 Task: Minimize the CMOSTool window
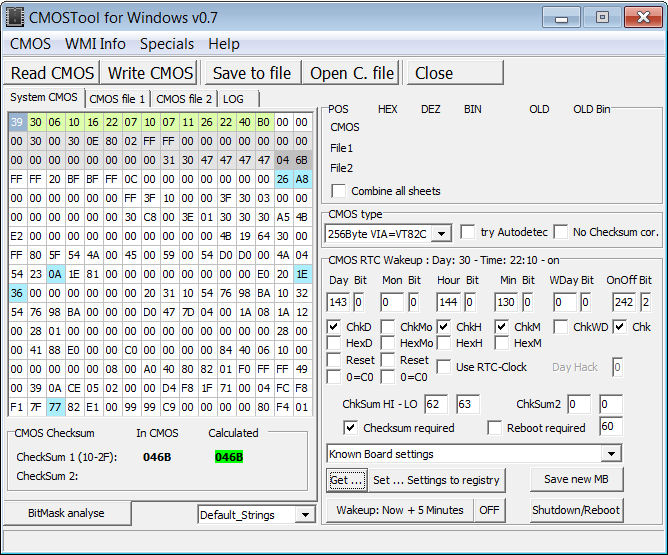[561, 18]
